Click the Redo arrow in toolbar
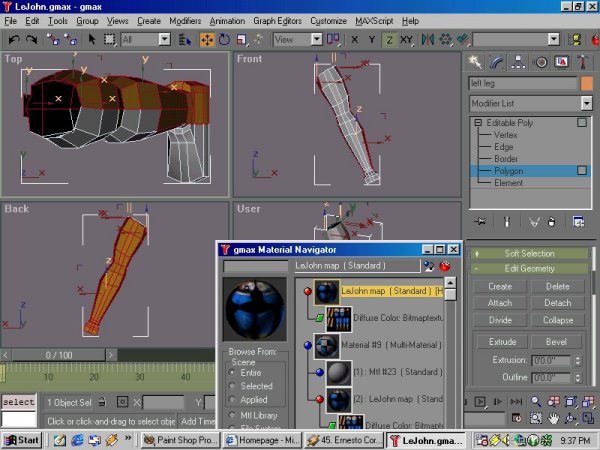The height and width of the screenshot is (450, 600). pos(32,39)
